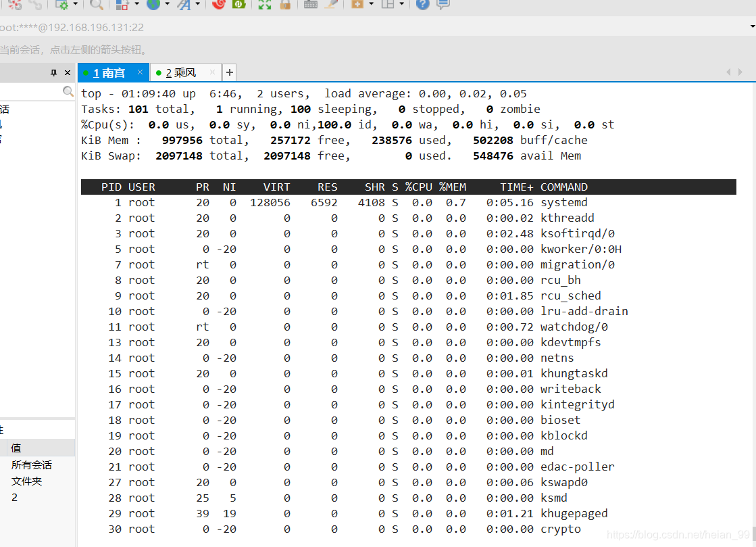Click the lru-add-drain process command
756x547 pixels.
pyautogui.click(x=584, y=312)
